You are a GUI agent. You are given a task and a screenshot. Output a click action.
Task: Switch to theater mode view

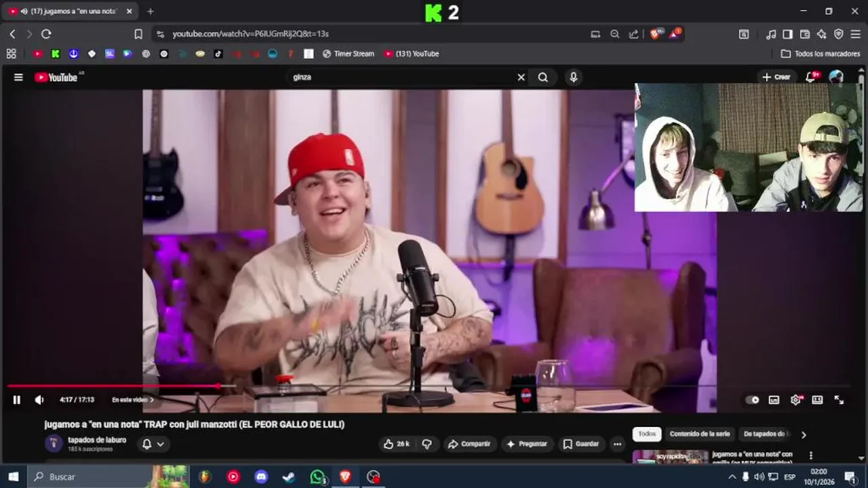[817, 400]
